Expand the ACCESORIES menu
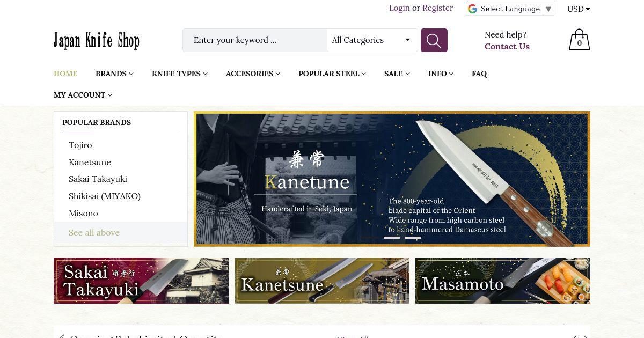The image size is (644, 338). click(253, 74)
